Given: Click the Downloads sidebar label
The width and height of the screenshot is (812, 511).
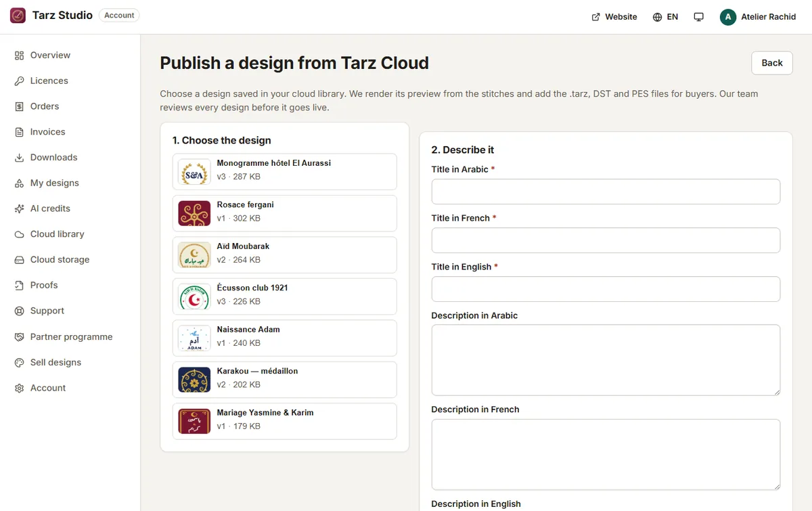Looking at the screenshot, I should pos(54,158).
